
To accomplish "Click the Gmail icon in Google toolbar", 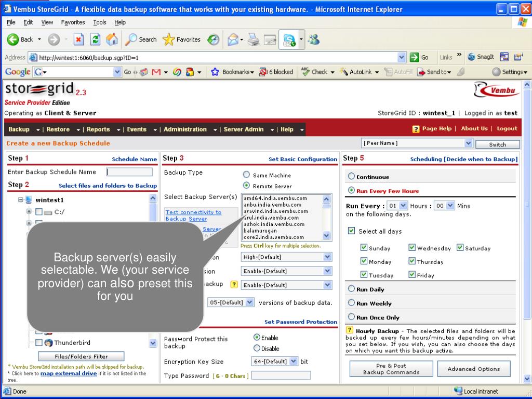I will 156,72.
